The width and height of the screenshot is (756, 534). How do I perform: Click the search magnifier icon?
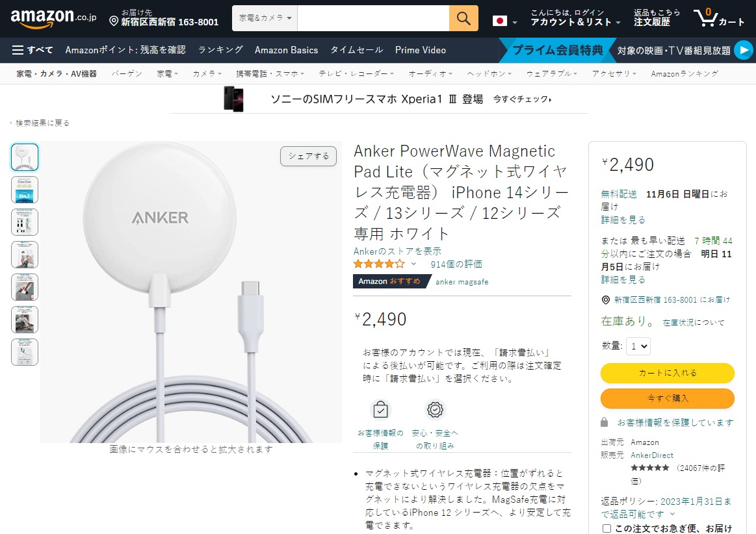tap(463, 18)
